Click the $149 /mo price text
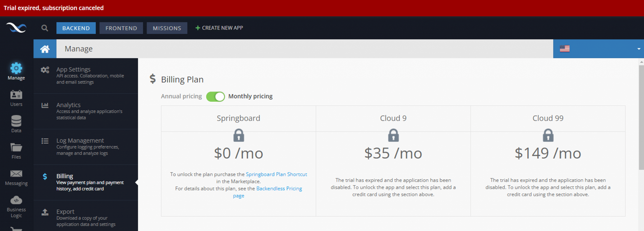Screen dimensions: 644x231 click(548, 153)
